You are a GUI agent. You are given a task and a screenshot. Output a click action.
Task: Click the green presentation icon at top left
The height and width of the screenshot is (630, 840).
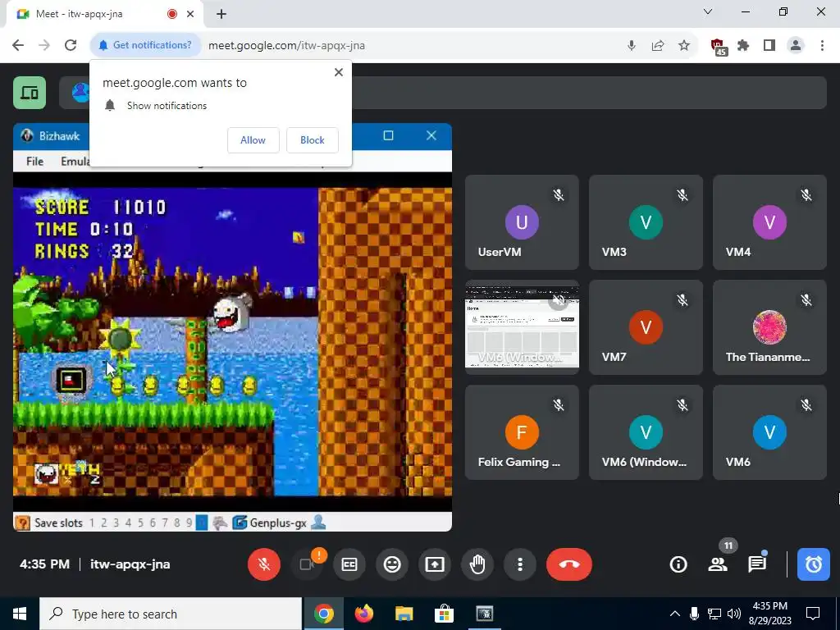(x=30, y=93)
